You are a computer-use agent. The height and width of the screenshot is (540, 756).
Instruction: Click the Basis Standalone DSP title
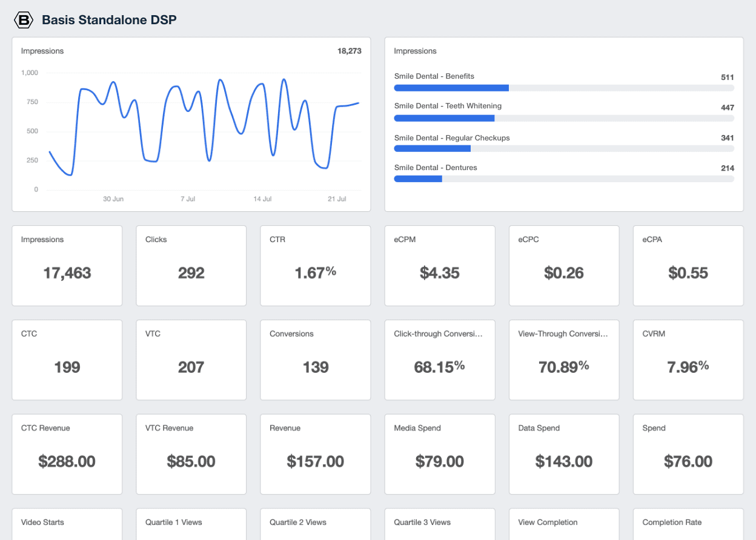tap(109, 19)
